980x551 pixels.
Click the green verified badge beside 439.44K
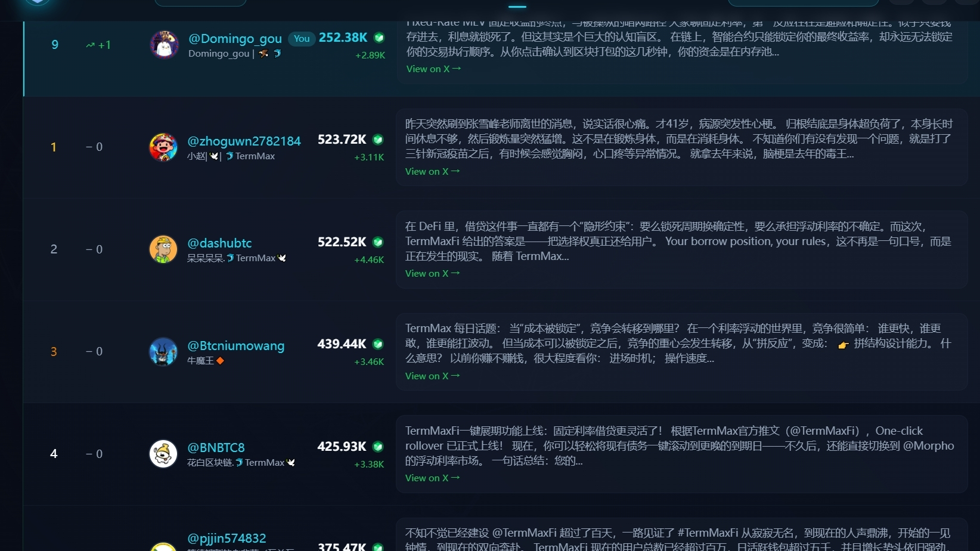coord(378,344)
